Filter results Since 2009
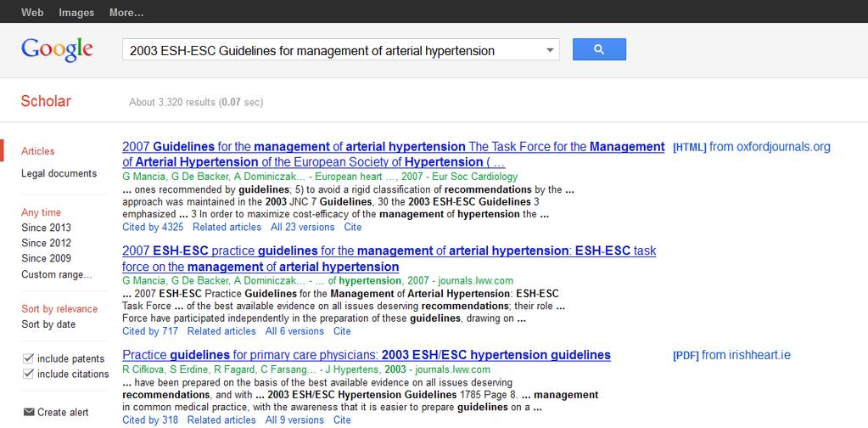Image resolution: width=868 pixels, height=428 pixels. 46,258
